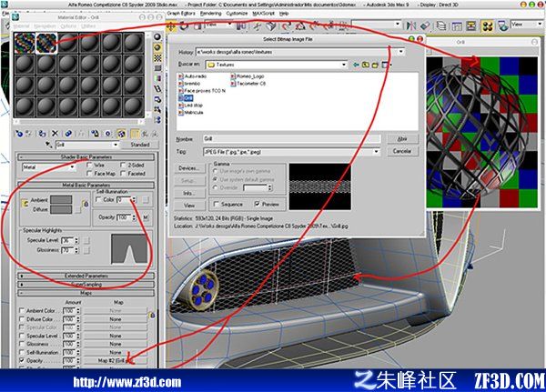Click the Cancelar button

coord(402,151)
